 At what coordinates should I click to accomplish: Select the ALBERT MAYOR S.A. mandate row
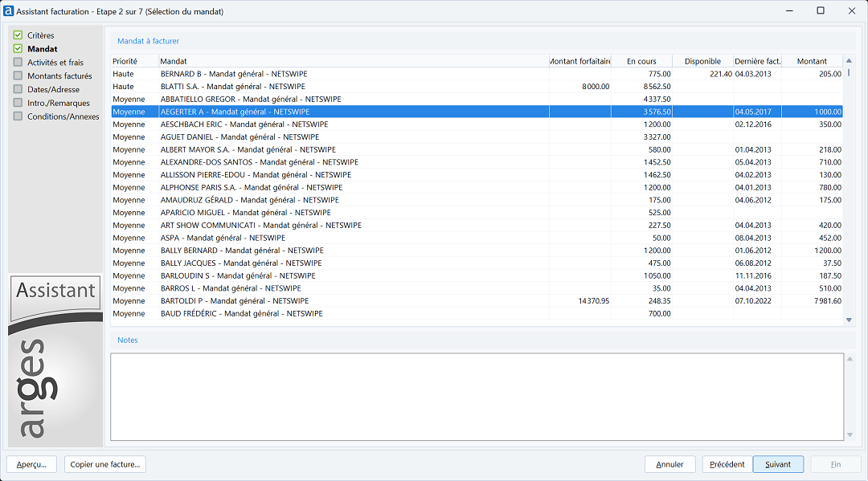coord(477,150)
